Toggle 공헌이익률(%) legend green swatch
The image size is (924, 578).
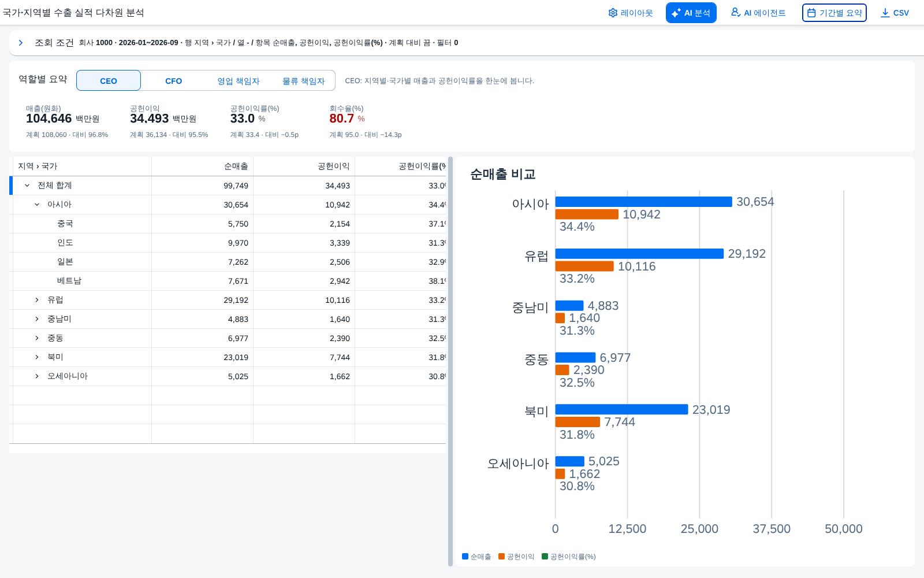pos(545,557)
